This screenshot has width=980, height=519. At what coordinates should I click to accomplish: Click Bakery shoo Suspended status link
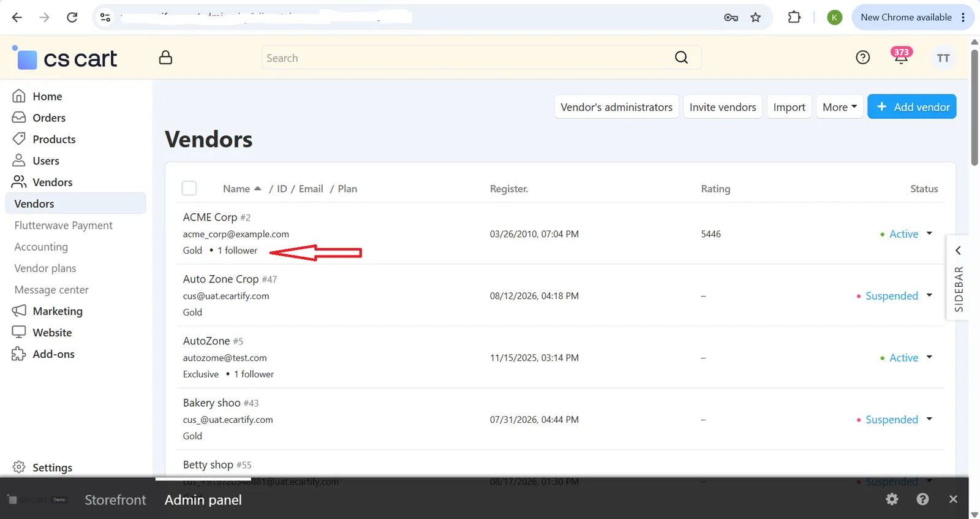(x=892, y=419)
